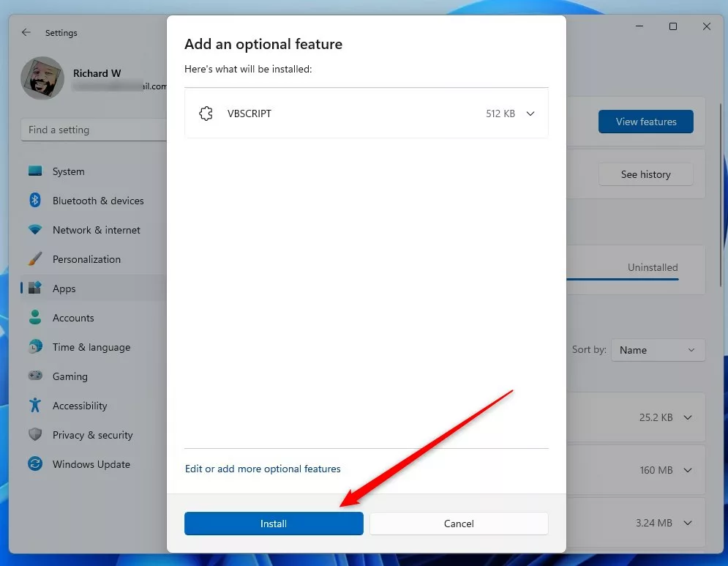Click the Gaming controller icon
The width and height of the screenshot is (728, 566).
click(35, 376)
